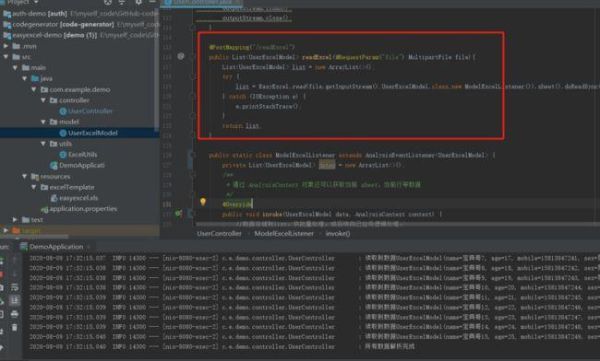
Task: Click override gutter icon beside invoke method
Action: (x=179, y=213)
